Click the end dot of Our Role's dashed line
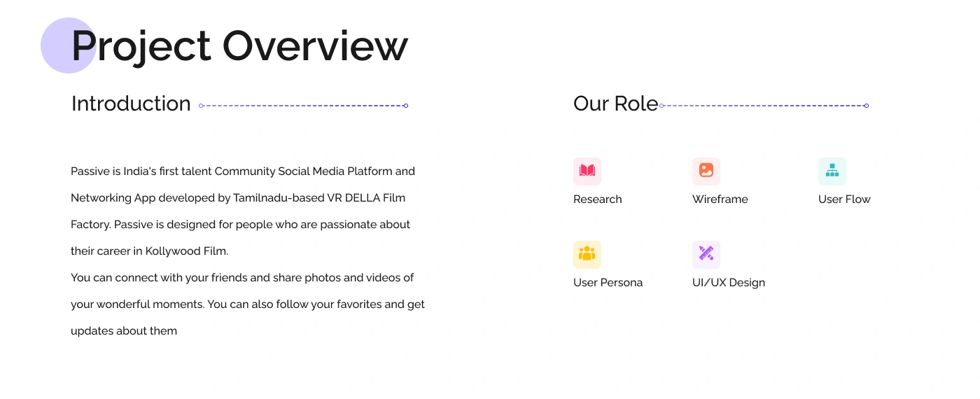 [867, 106]
